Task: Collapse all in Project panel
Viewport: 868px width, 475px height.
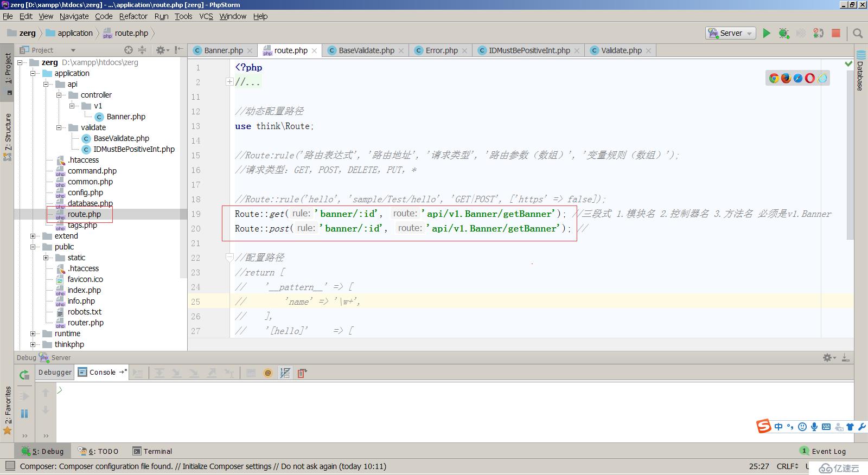Action: 142,50
